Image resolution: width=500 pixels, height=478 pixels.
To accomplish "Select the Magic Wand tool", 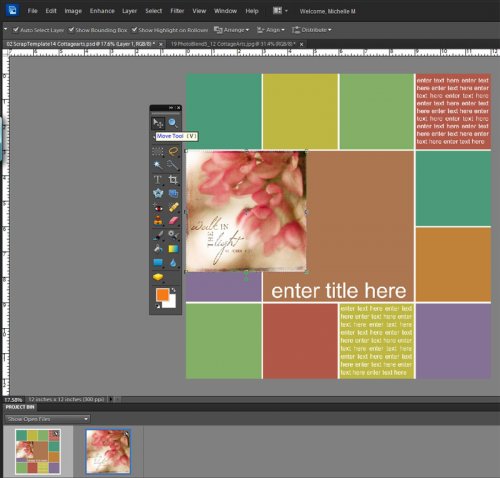I will point(158,165).
